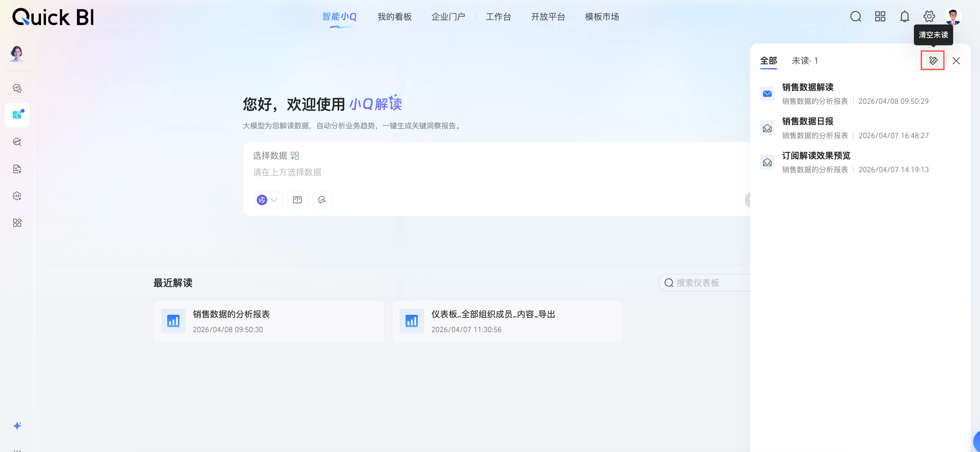Viewport: 980px width, 452px height.
Task: Click the 清空未读 clear-unread icon
Action: [x=933, y=61]
